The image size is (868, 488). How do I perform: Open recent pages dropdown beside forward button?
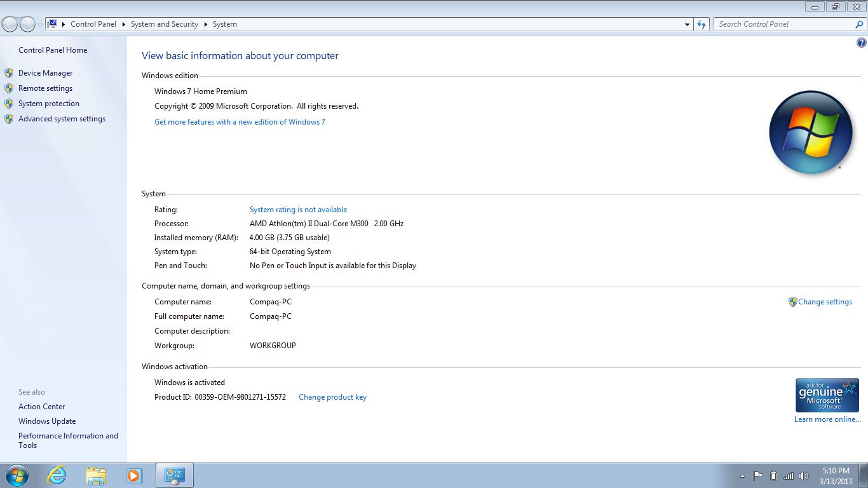click(x=41, y=24)
